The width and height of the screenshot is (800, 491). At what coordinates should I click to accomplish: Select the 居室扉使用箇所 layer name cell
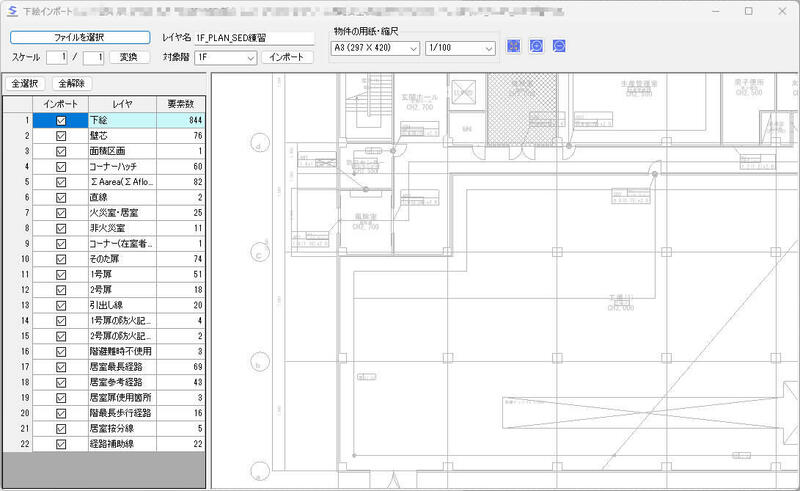pos(122,398)
